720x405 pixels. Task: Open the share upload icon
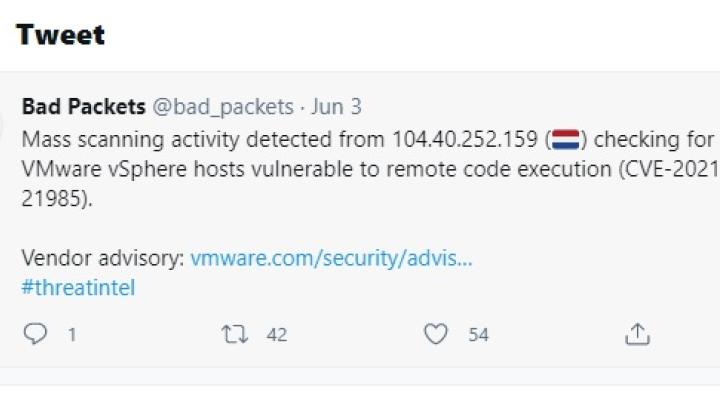[x=637, y=334]
